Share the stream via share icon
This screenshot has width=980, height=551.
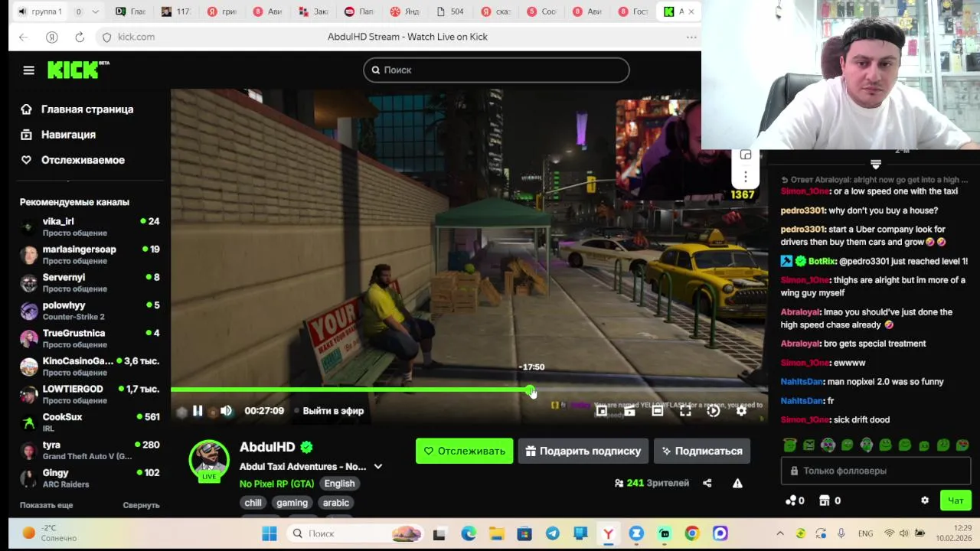click(x=707, y=483)
